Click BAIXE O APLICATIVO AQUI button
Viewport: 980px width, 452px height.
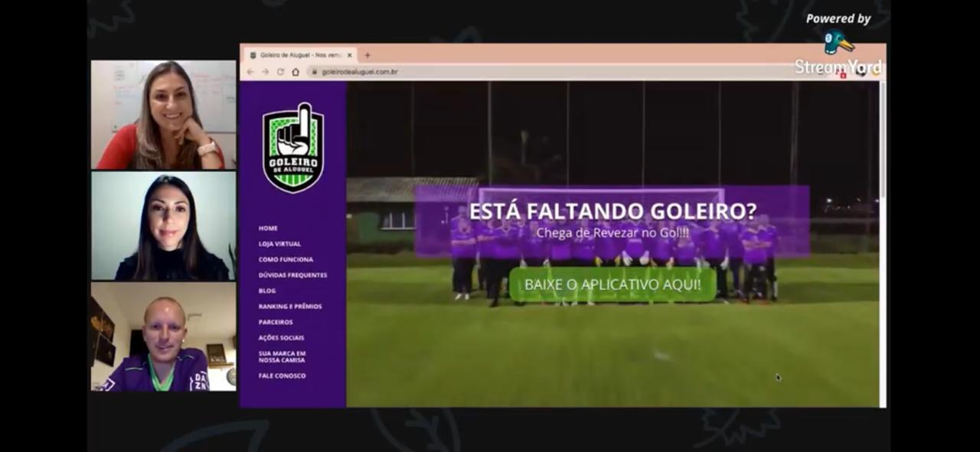612,285
